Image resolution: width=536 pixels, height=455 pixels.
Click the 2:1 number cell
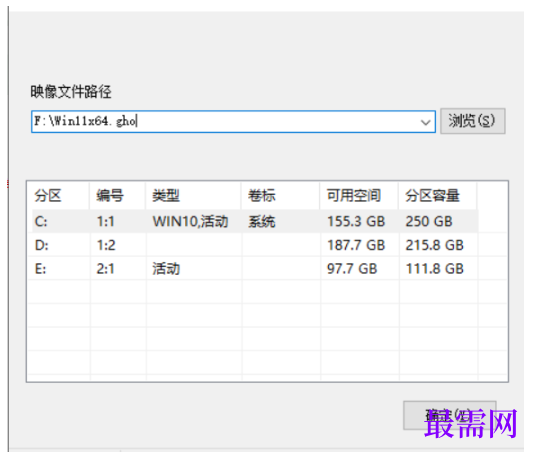(105, 269)
